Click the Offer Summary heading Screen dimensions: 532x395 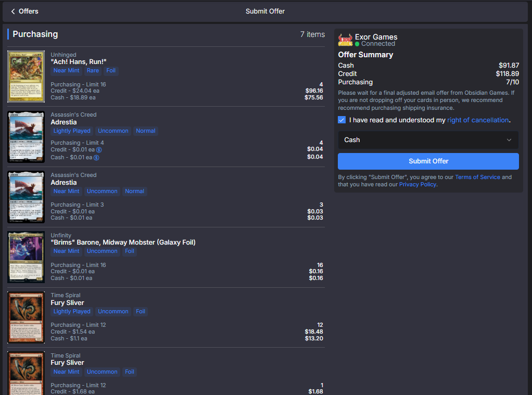coord(365,55)
